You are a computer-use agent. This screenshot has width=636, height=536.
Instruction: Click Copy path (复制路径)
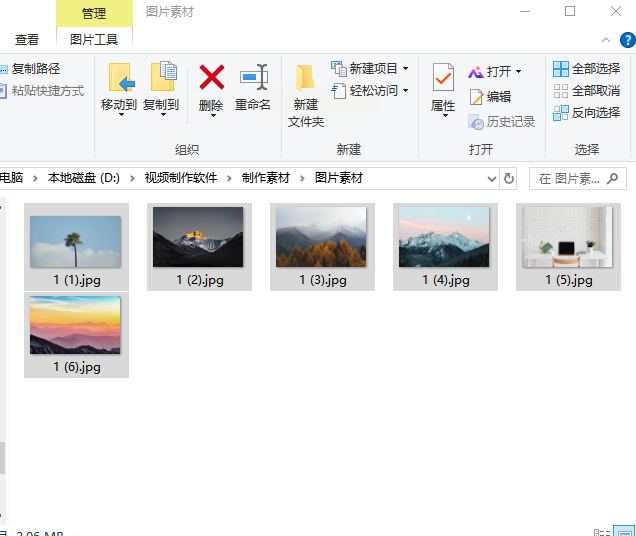click(30, 69)
